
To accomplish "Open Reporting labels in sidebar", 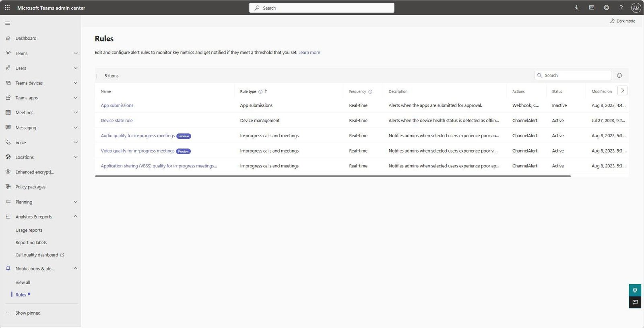I will click(x=31, y=243).
